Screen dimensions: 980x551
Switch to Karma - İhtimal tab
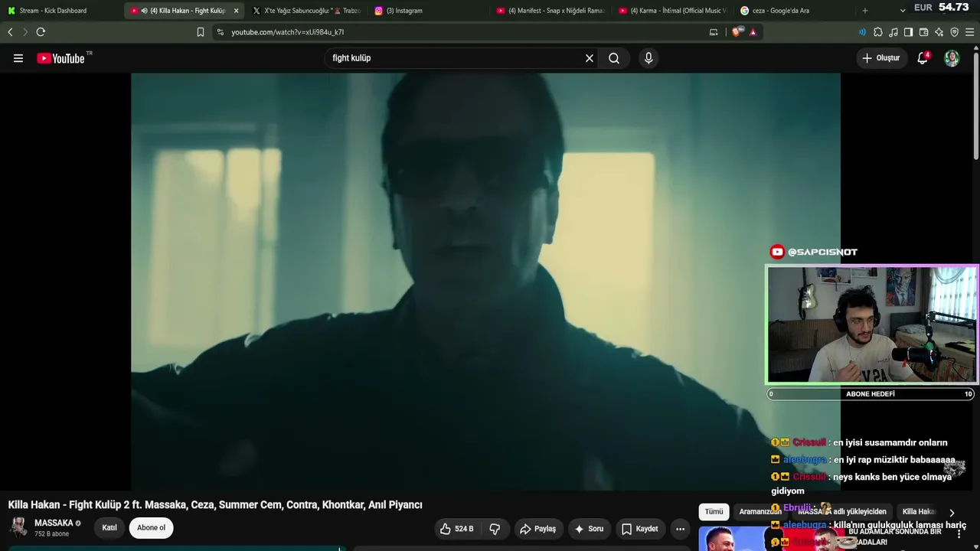(673, 11)
